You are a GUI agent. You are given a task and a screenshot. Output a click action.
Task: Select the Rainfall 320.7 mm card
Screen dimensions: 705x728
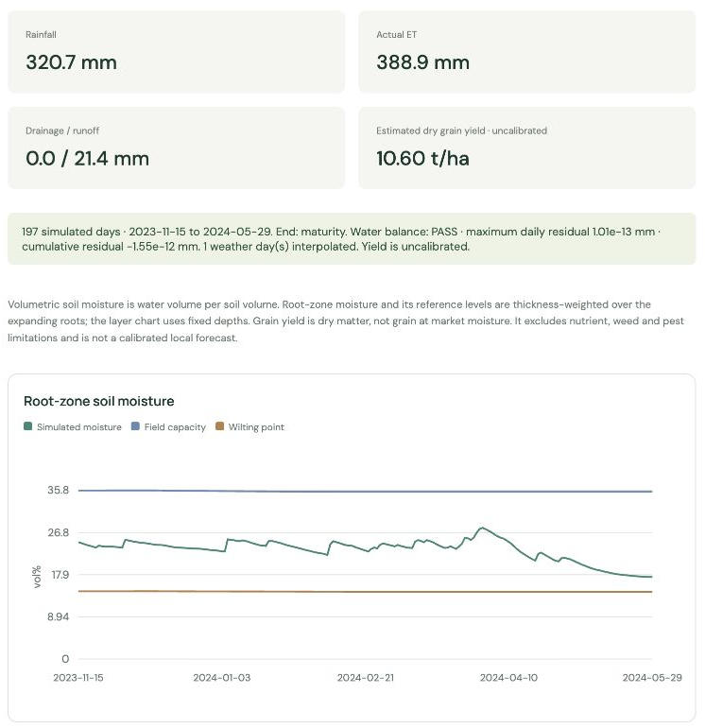pos(177,52)
